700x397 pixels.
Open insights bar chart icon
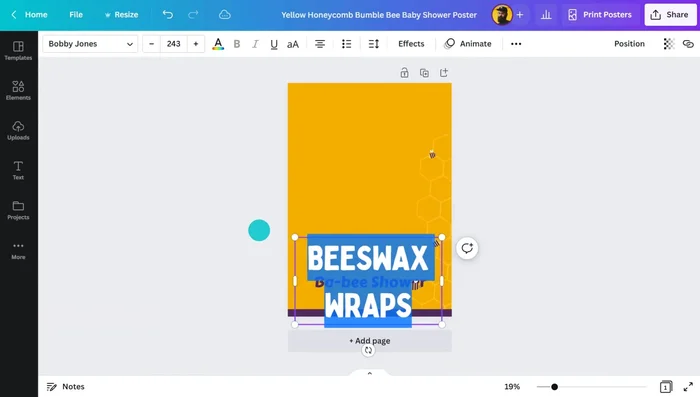546,15
